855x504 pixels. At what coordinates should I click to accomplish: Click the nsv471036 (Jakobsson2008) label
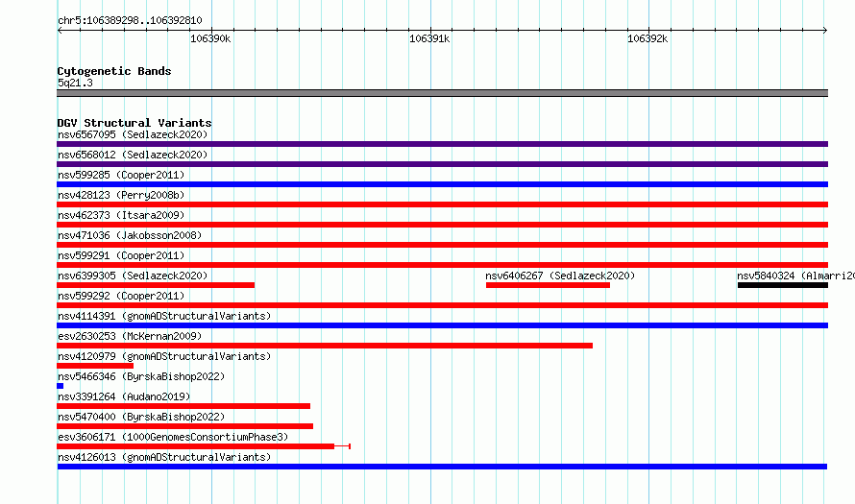(130, 235)
